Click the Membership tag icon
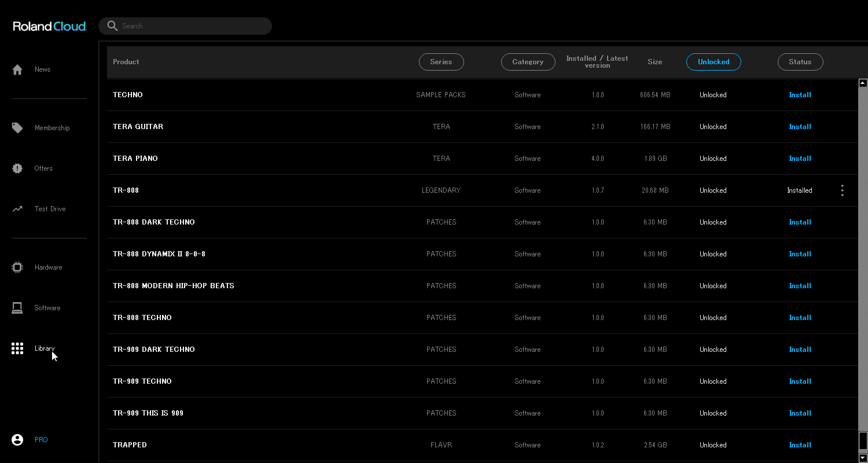The height and width of the screenshot is (463, 868). (17, 128)
